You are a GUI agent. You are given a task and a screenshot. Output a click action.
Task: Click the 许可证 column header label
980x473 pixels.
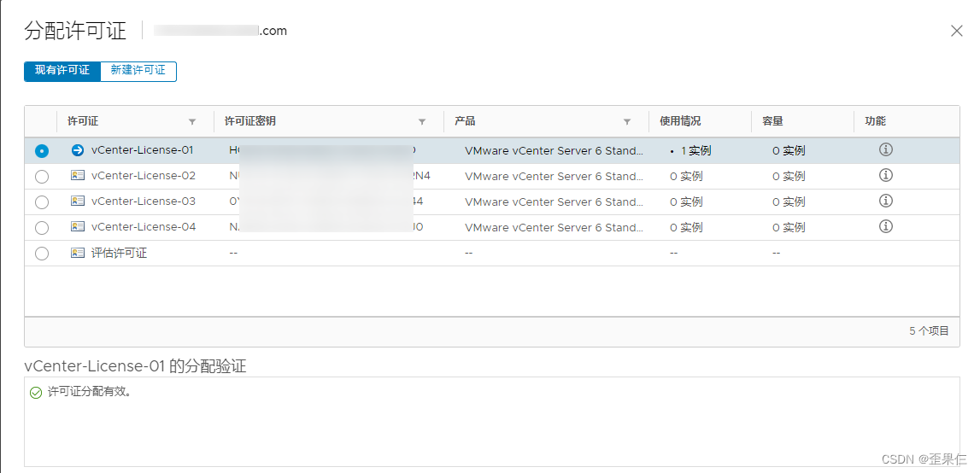coord(83,121)
